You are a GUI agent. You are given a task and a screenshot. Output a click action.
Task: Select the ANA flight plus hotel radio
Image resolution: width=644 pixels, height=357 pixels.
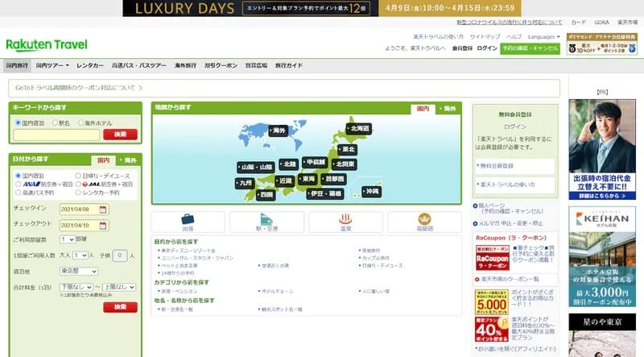[18, 184]
